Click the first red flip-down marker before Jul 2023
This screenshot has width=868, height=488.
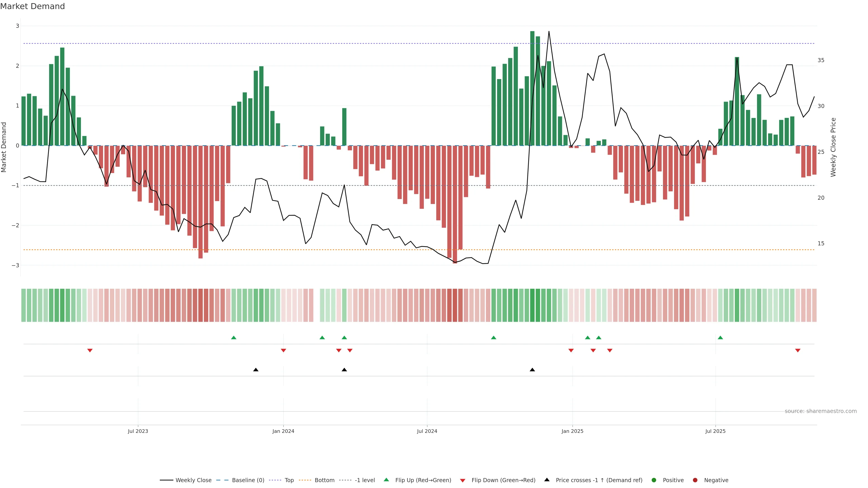[x=90, y=351]
